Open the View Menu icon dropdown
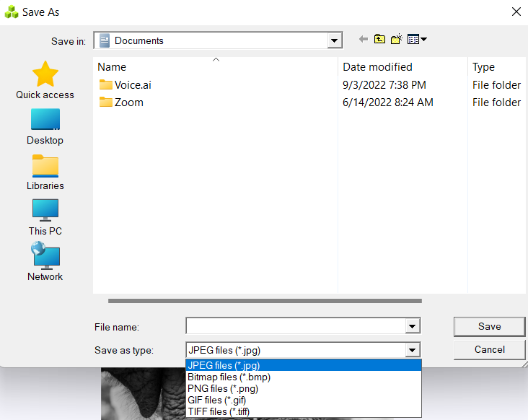Screen dimensions: 528x420 [417, 40]
